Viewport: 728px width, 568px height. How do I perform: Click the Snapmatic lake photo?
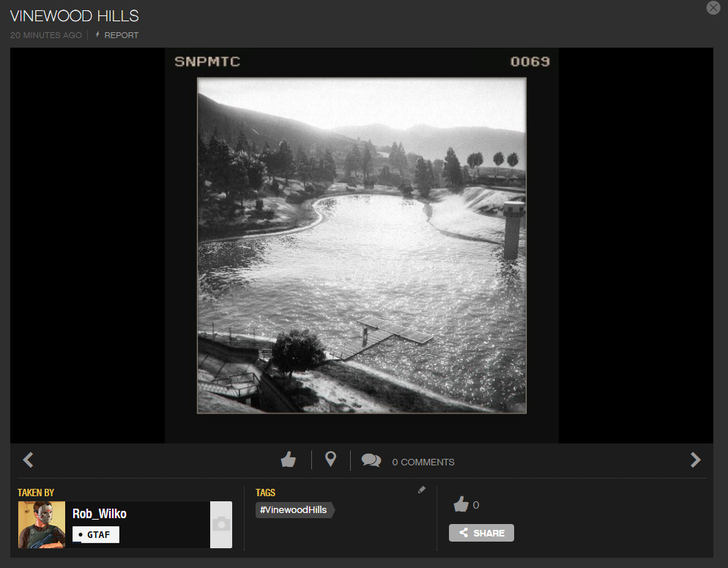coord(362,246)
